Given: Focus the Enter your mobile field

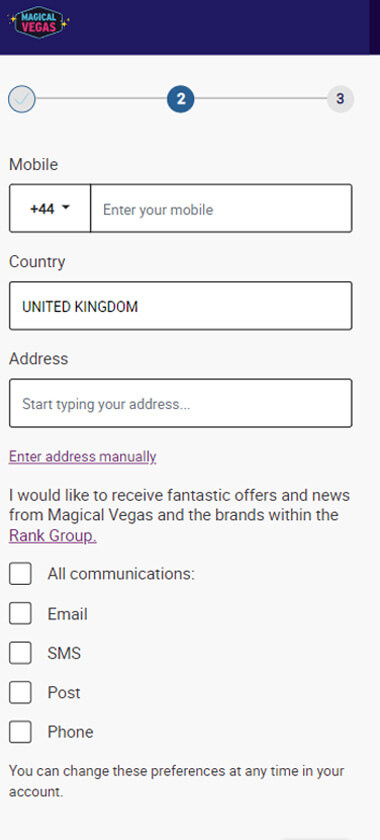Looking at the screenshot, I should [x=221, y=208].
